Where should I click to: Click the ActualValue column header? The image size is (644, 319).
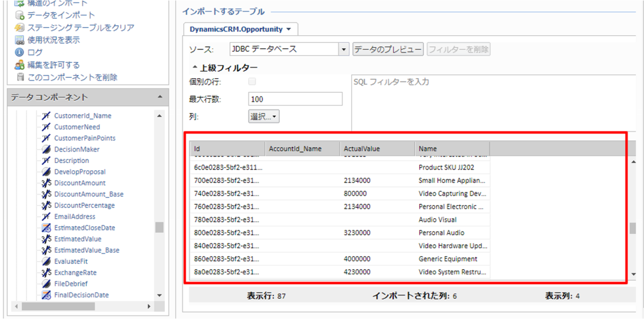click(377, 149)
